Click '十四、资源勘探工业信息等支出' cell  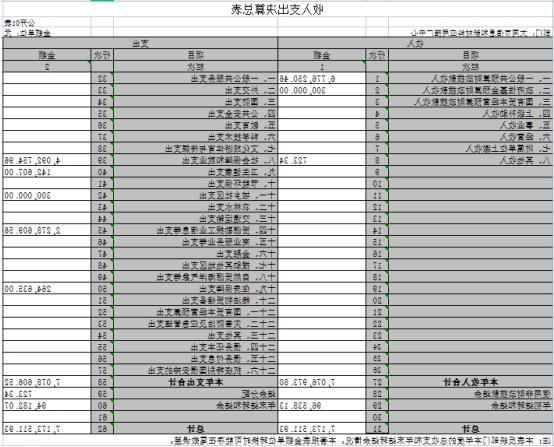(196, 230)
